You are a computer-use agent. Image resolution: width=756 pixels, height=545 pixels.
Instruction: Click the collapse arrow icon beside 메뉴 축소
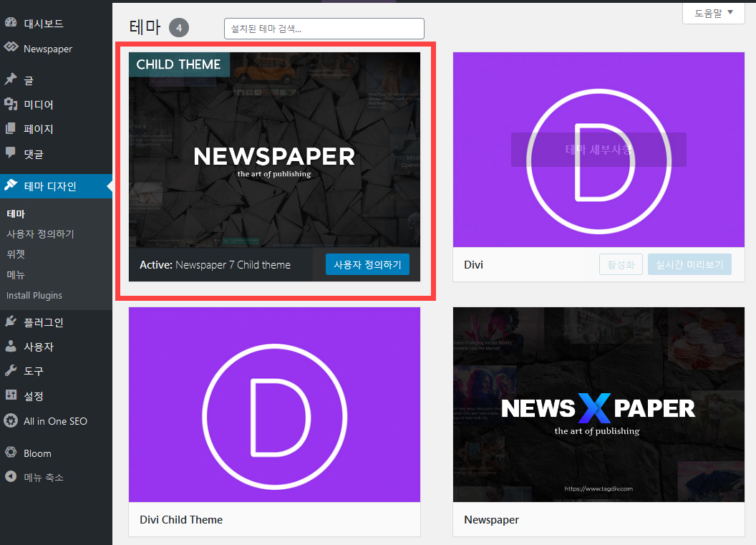point(11,476)
